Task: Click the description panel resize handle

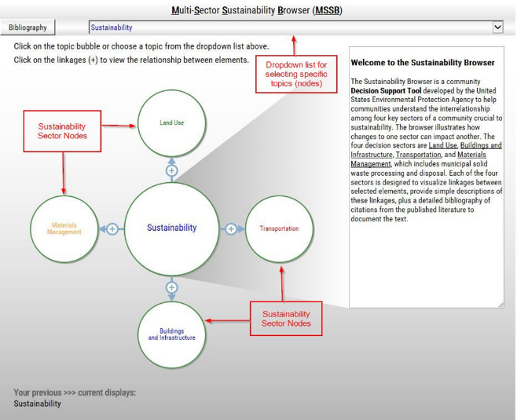Action: click(499, 304)
